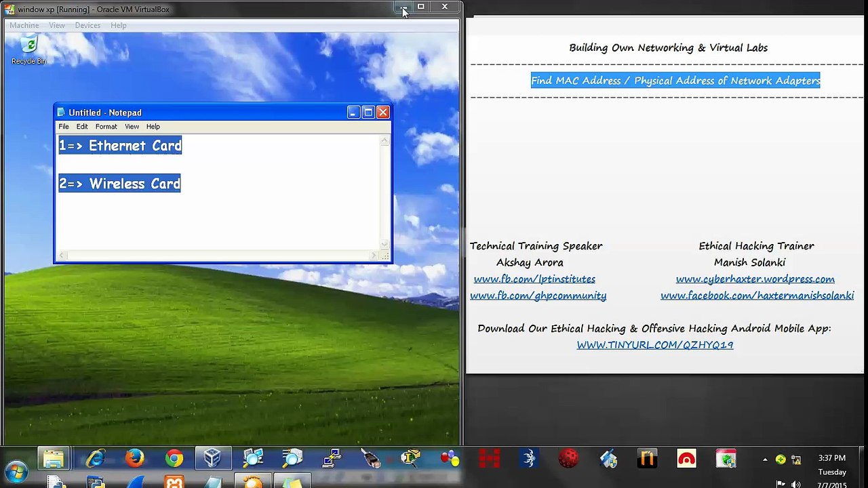This screenshot has width=868, height=488.
Task: Open the facebook.com/haxtermanishsolanki link
Action: click(x=757, y=296)
